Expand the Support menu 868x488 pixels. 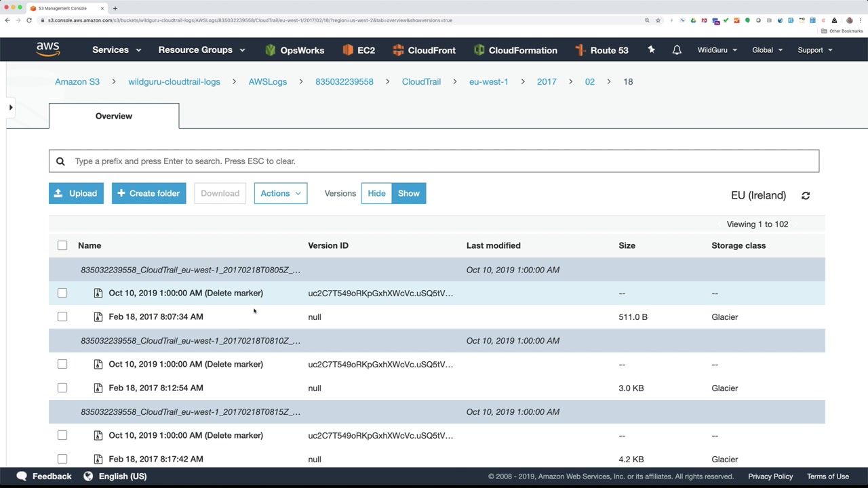click(x=815, y=50)
